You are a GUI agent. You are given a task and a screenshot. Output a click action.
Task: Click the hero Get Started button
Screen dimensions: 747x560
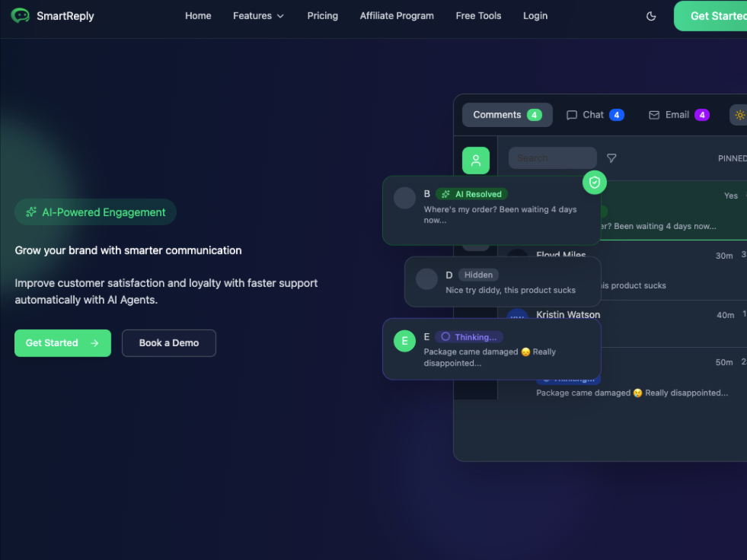click(62, 343)
